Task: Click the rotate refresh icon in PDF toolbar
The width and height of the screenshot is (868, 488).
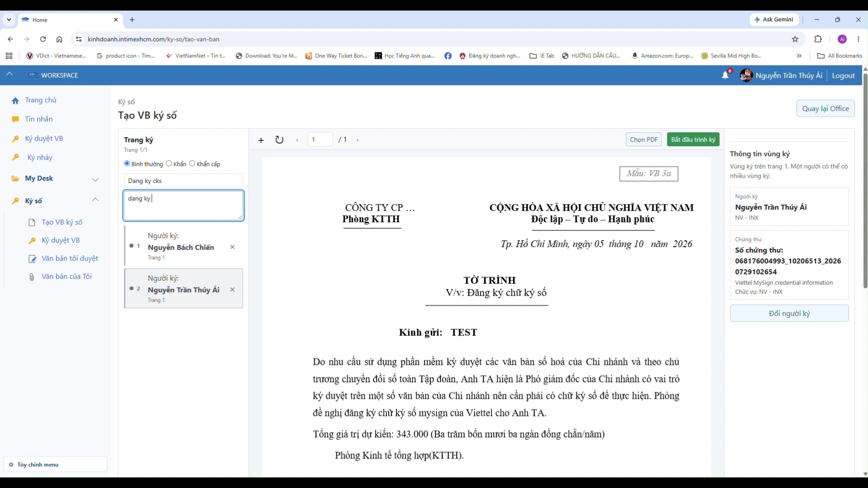Action: (x=279, y=140)
